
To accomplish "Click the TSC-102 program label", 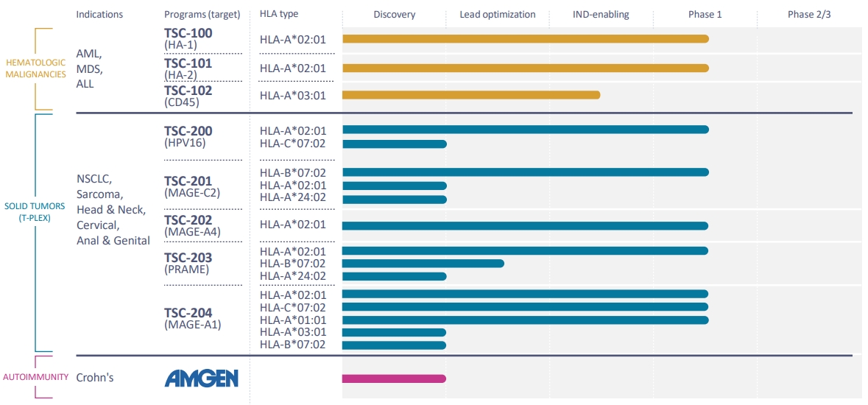I will click(x=188, y=91).
